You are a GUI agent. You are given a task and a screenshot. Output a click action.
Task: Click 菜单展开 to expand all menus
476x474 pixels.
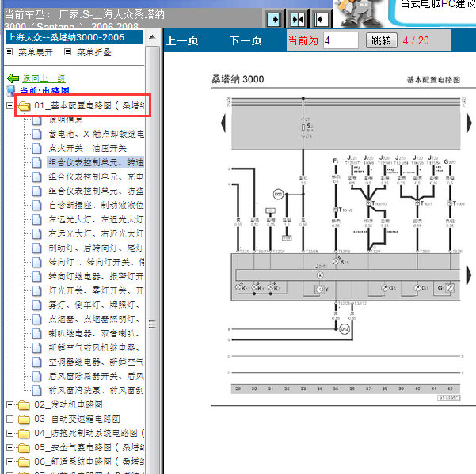pyautogui.click(x=35, y=52)
